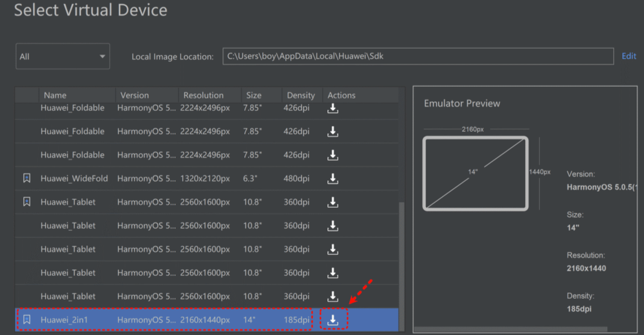The height and width of the screenshot is (335, 644).
Task: Click the bookmark icon beside Huawei_2in1
Action: tap(27, 319)
